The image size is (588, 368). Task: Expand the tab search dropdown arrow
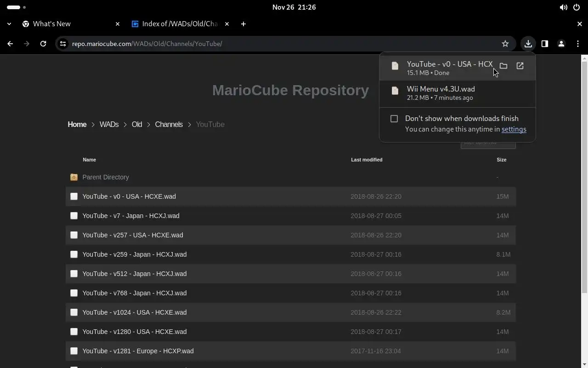point(9,24)
